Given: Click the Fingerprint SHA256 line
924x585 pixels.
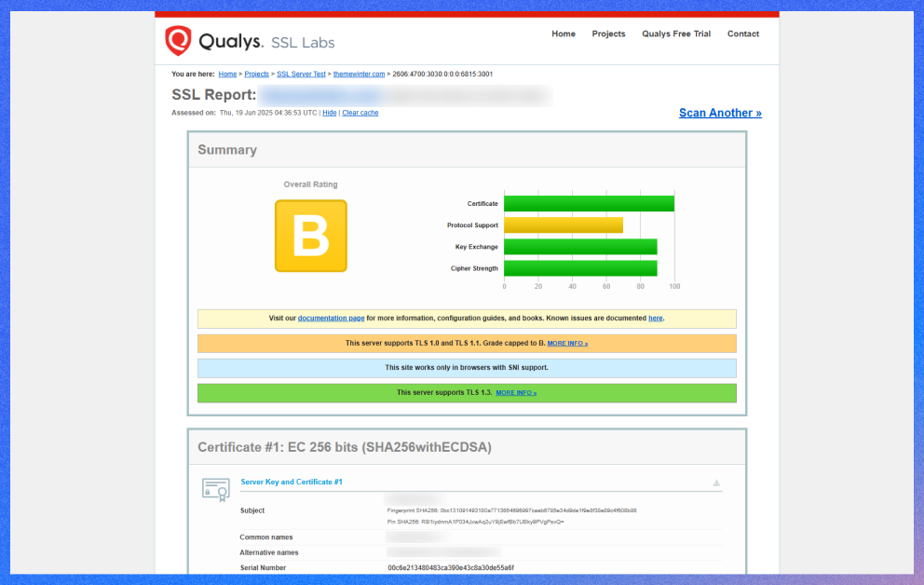Looking at the screenshot, I should [511, 510].
